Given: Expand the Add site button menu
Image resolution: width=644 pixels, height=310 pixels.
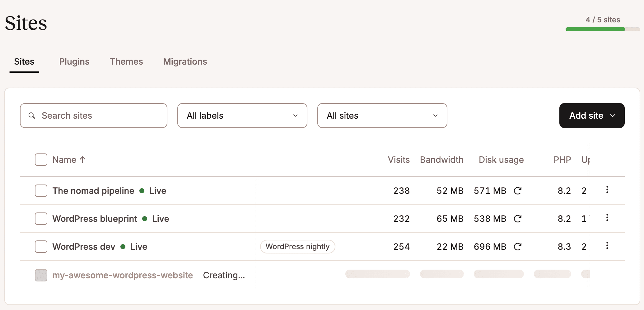Looking at the screenshot, I should point(592,116).
